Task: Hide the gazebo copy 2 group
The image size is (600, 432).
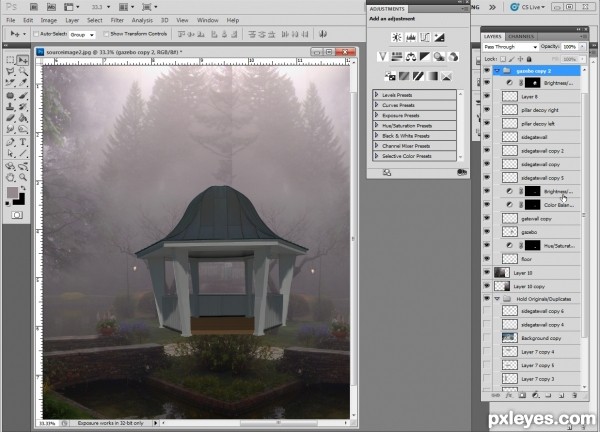Action: [x=487, y=71]
